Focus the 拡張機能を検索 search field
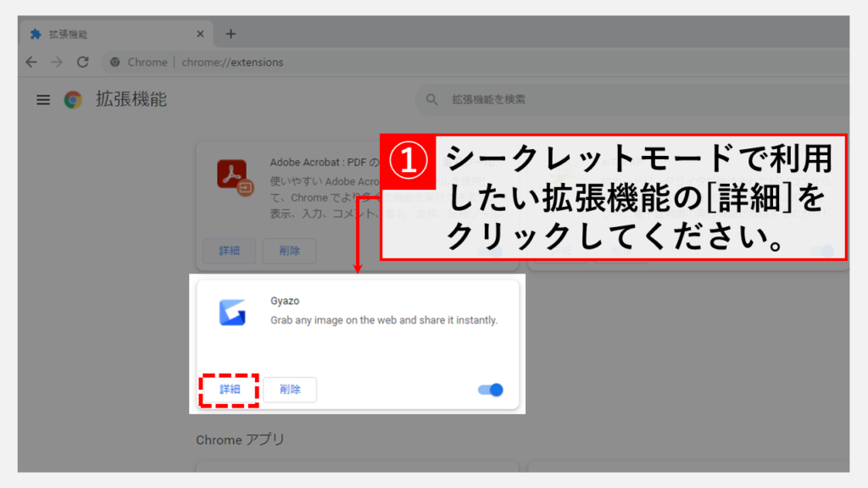The image size is (868, 488). point(593,100)
